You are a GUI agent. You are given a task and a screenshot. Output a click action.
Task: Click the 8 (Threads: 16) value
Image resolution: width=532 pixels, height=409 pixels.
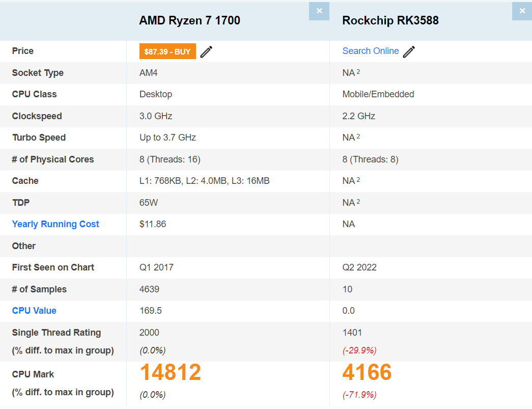(170, 159)
